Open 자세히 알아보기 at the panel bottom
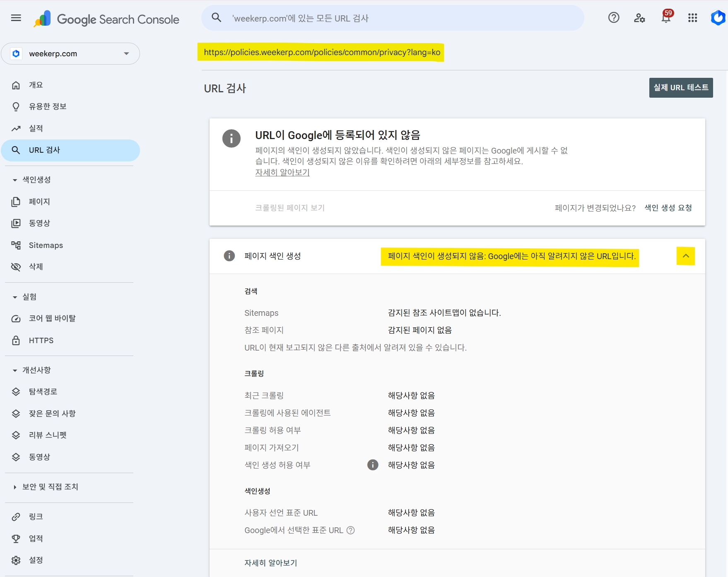 (x=271, y=563)
